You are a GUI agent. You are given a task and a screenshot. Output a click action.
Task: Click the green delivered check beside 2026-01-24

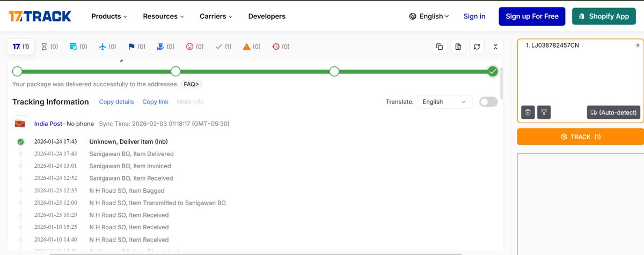(x=20, y=142)
